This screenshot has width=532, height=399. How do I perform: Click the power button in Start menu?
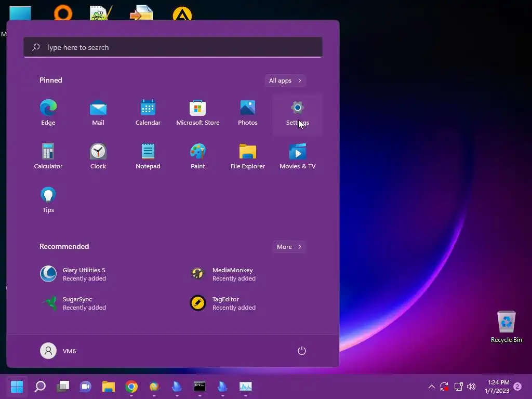(x=302, y=351)
